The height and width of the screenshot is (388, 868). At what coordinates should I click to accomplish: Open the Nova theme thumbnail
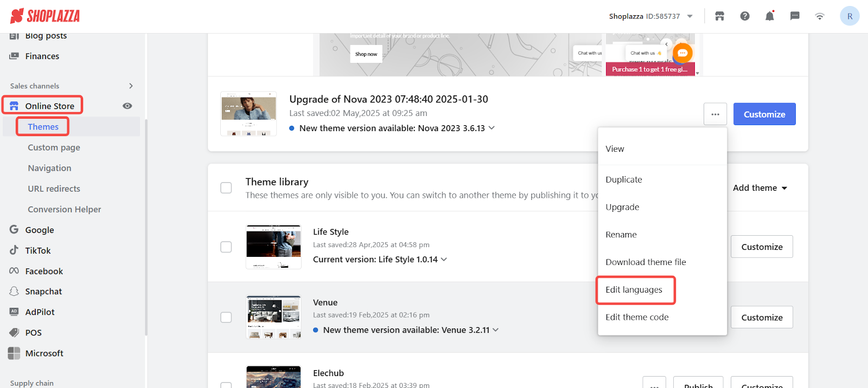click(248, 114)
